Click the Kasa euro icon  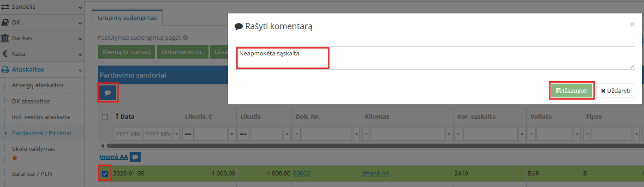point(5,54)
